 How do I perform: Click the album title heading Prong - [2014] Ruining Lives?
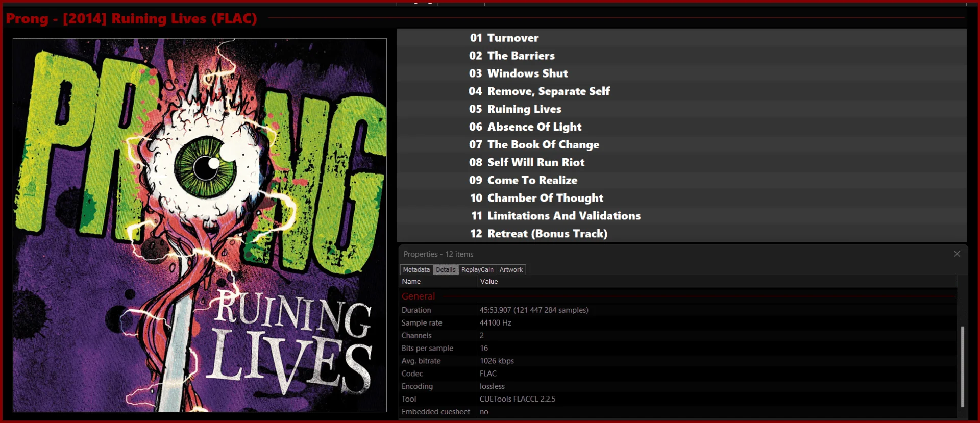tap(132, 19)
